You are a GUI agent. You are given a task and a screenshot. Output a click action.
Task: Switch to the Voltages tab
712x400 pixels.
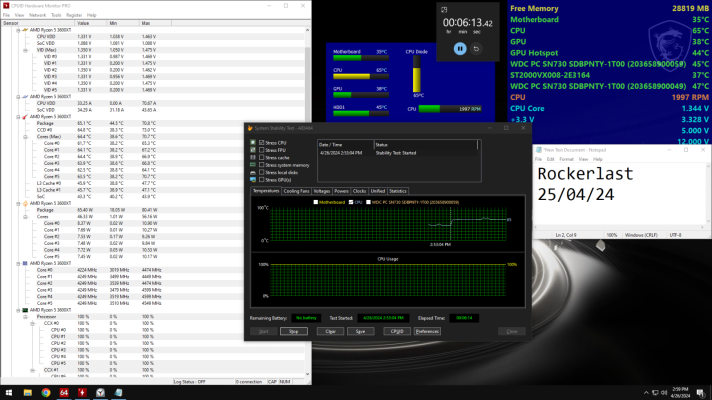coord(321,191)
